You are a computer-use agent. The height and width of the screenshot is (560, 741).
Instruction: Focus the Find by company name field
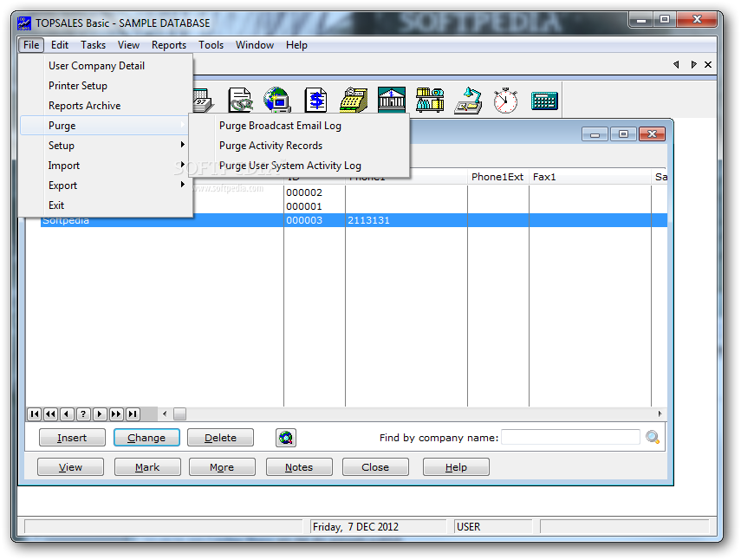pos(570,437)
